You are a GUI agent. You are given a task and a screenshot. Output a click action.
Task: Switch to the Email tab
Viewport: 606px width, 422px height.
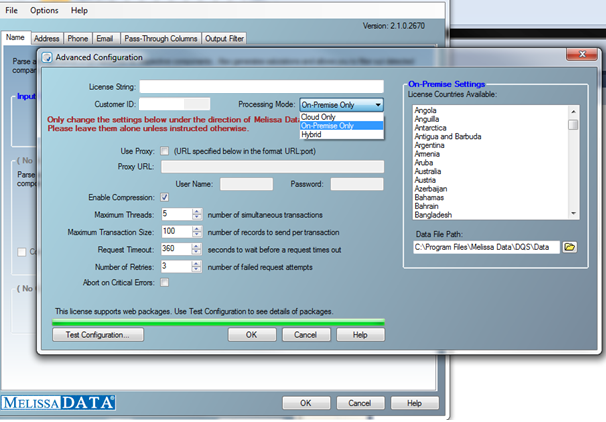tap(105, 39)
